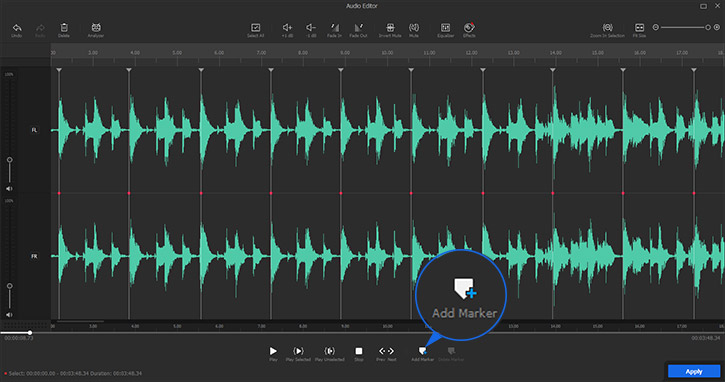
Task: Click the playback progress bar handle
Action: click(x=30, y=333)
